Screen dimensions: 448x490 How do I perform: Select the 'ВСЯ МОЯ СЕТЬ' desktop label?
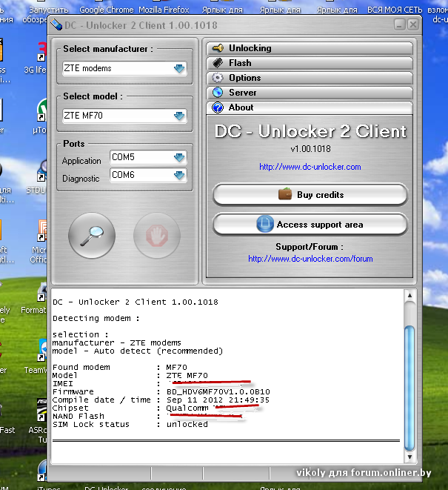(x=395, y=10)
